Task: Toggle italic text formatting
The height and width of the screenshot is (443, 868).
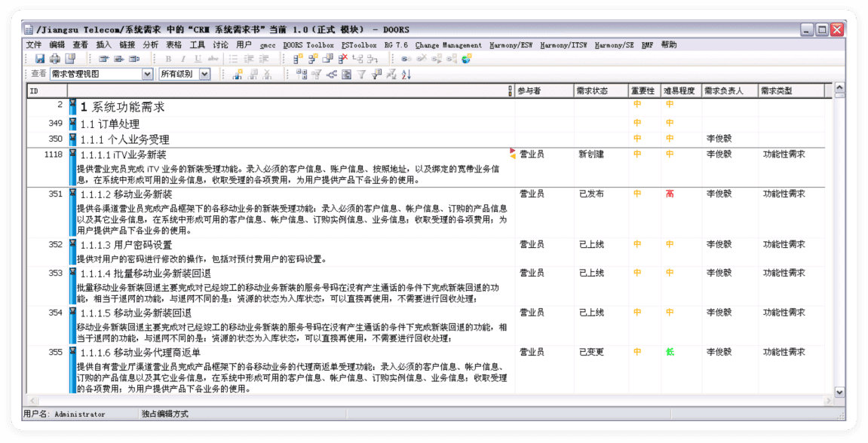Action: (182, 58)
